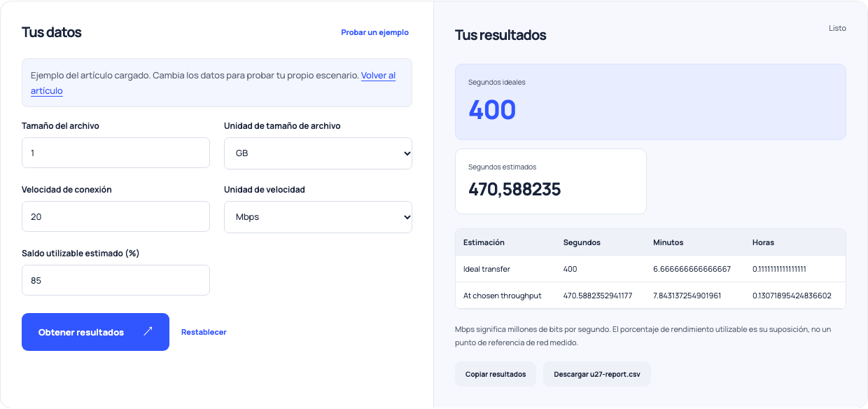Click the 400 cell in Ideal transfer row

[570, 269]
